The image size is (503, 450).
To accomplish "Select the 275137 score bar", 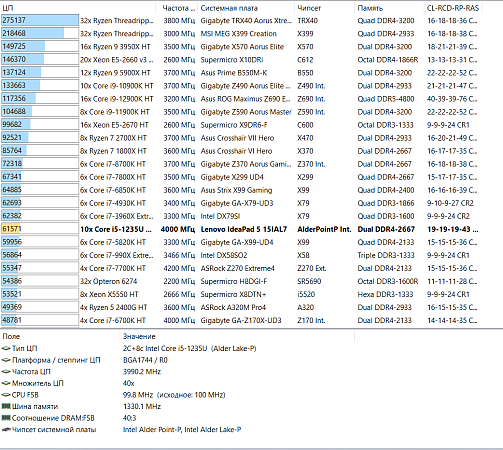I will click(40, 20).
